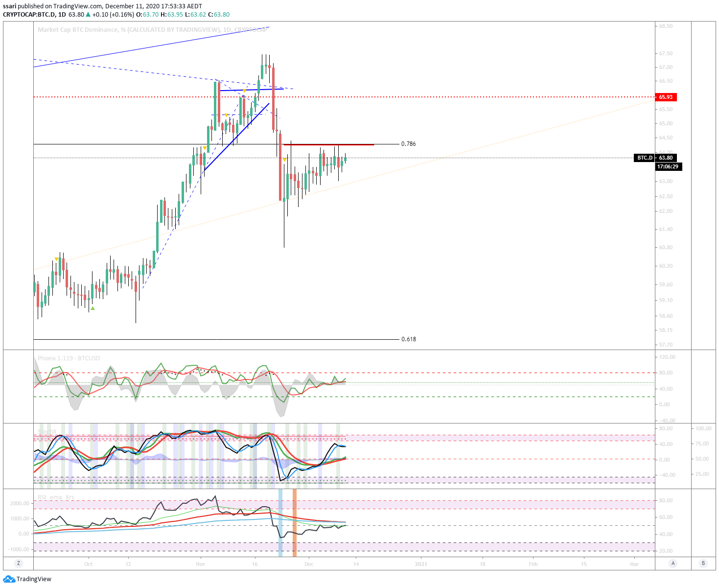This screenshot has height=588, width=719.
Task: Click the 100.00 StochX right scale label
Action: [703, 428]
